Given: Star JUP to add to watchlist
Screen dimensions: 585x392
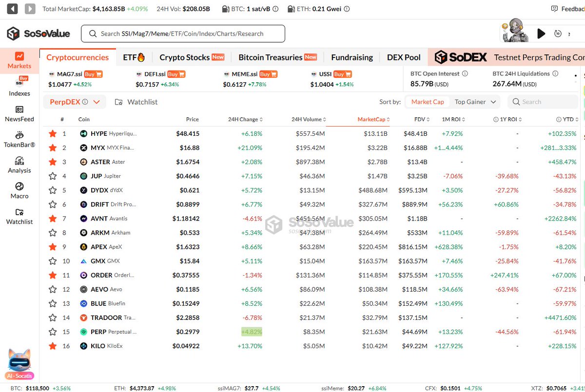Looking at the screenshot, I should pyautogui.click(x=53, y=176).
